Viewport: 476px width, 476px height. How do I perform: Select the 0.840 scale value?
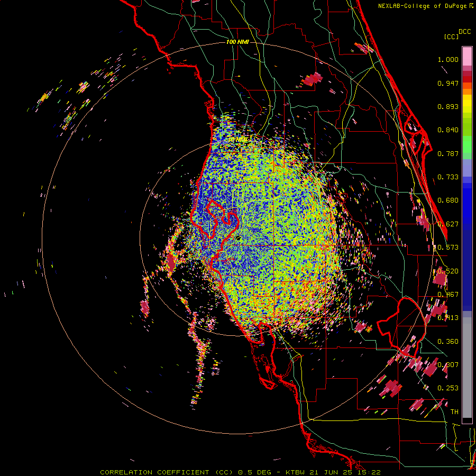(x=448, y=130)
